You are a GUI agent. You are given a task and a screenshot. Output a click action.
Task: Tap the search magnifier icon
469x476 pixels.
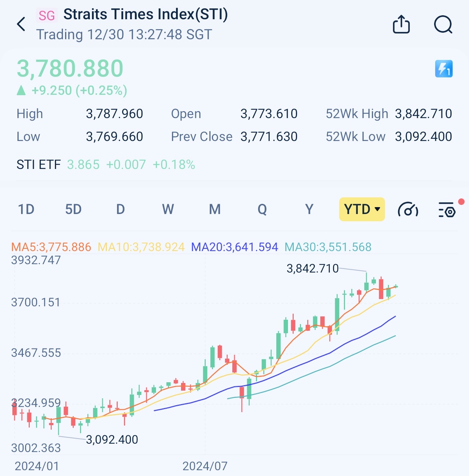(x=443, y=24)
